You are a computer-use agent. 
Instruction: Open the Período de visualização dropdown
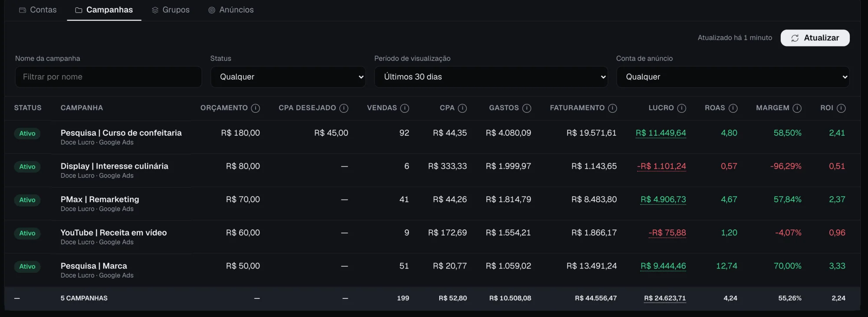pyautogui.click(x=491, y=77)
